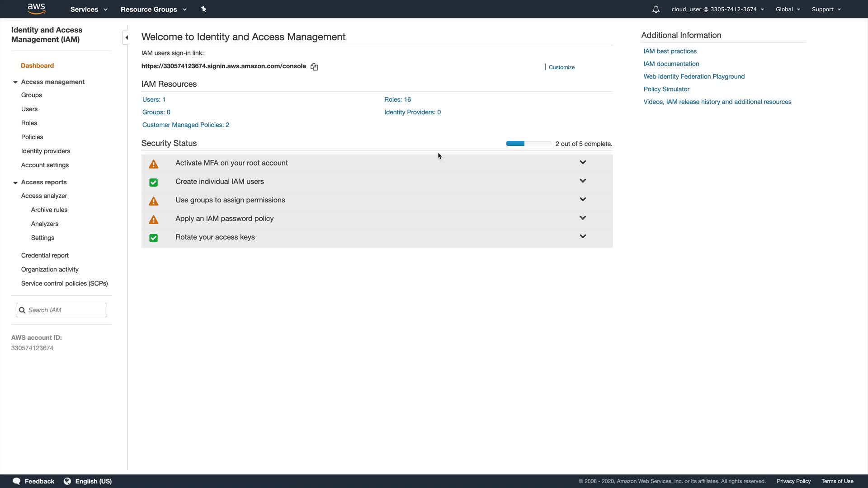Click green check for Rotate your access keys

154,238
